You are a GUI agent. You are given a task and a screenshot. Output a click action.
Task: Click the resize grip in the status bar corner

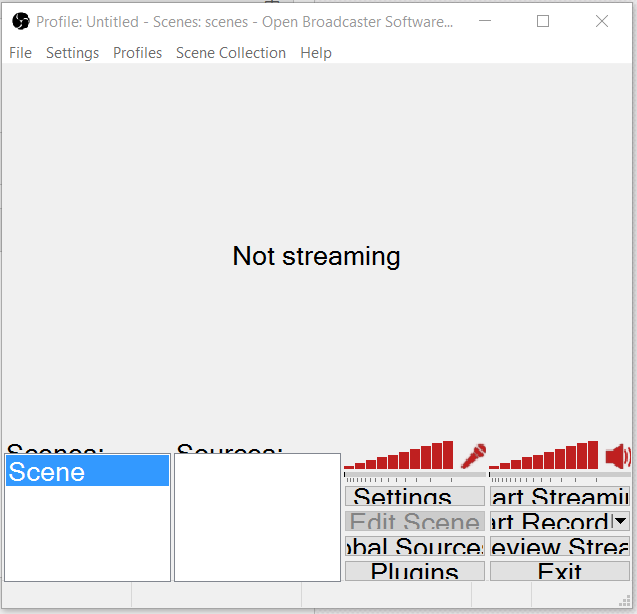click(x=625, y=601)
